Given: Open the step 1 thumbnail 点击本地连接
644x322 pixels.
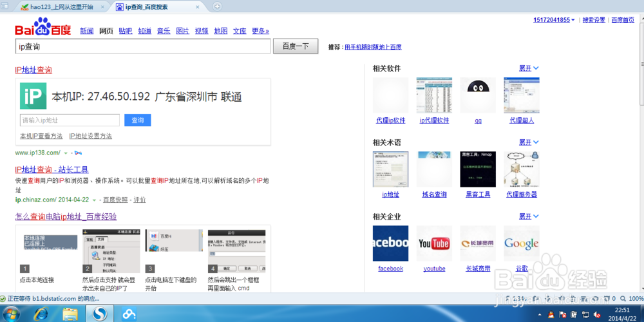Looking at the screenshot, I should pyautogui.click(x=48, y=251).
